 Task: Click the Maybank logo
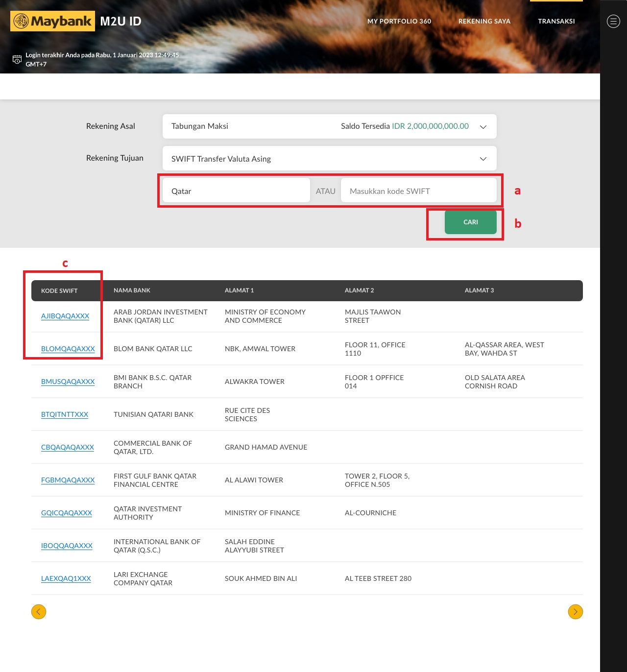tap(52, 22)
